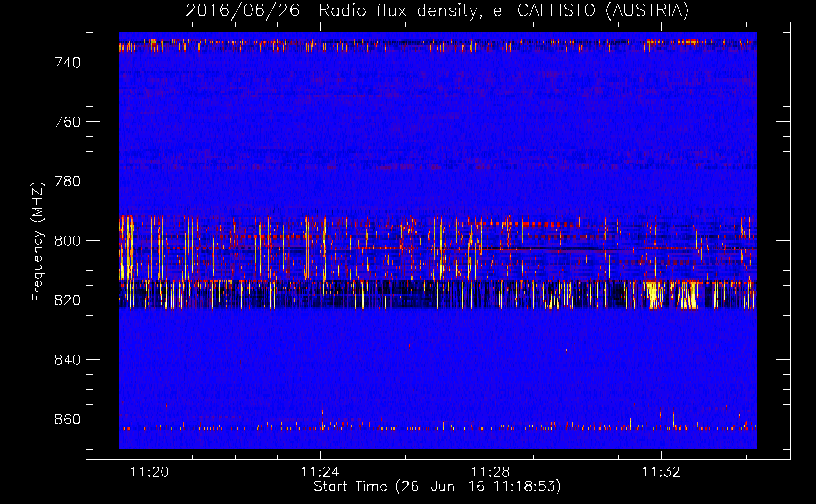The height and width of the screenshot is (504, 816).
Task: Select the 860 frequency axis label
Action: pos(68,419)
